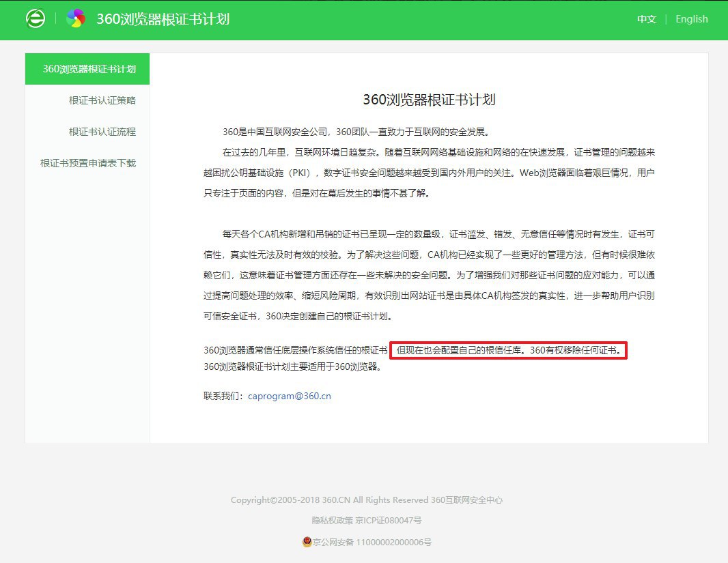Viewport: 728px width, 563px height.
Task: Click the colorful 360 browser icon
Action: pos(76,19)
